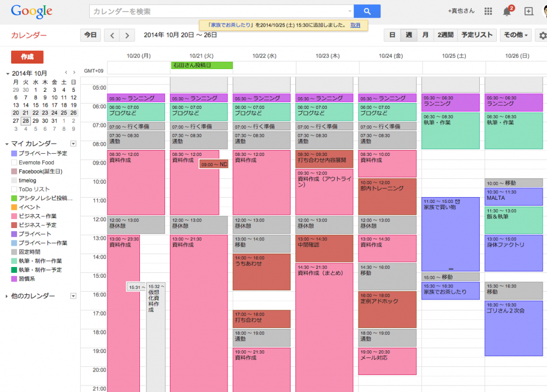This screenshot has width=547, height=392.
Task: Go to previous week arrow
Action: [x=112, y=35]
